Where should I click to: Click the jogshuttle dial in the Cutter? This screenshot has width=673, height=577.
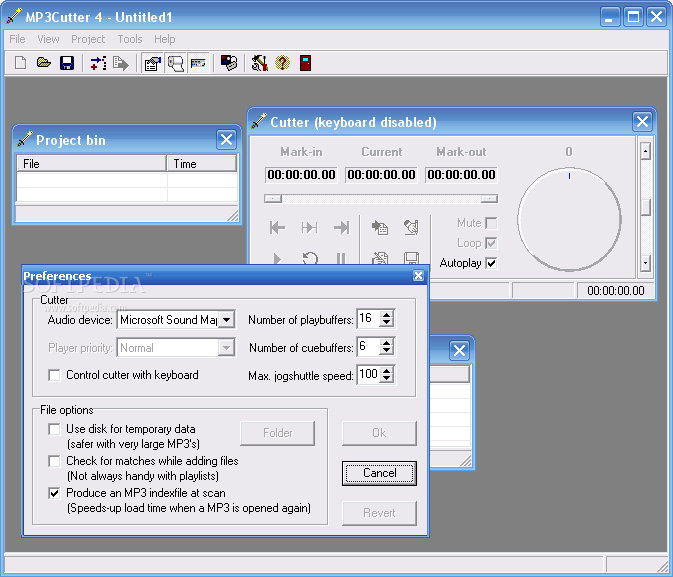click(569, 219)
